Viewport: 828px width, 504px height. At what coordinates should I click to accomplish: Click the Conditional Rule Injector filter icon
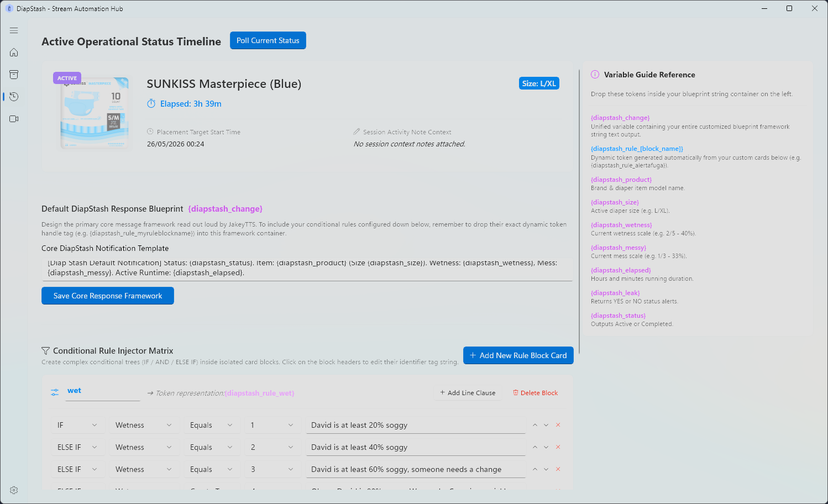coord(46,351)
